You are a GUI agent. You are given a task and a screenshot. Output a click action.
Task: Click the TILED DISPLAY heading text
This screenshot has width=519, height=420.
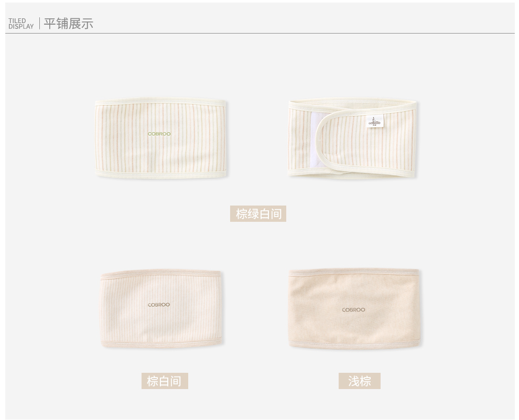coord(21,24)
